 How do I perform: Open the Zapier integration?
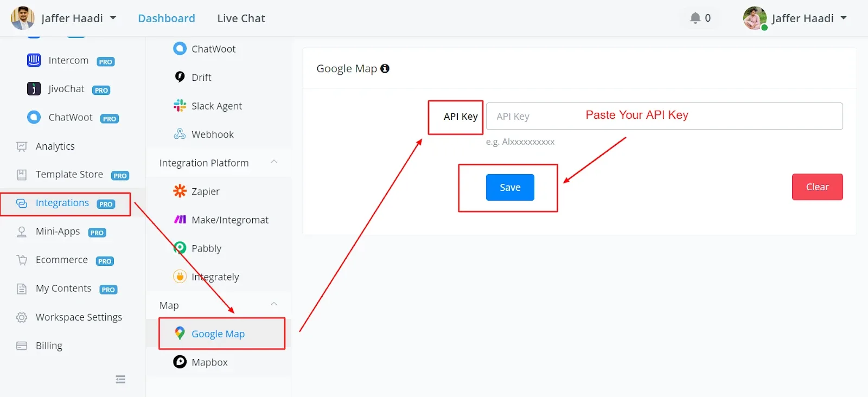206,191
